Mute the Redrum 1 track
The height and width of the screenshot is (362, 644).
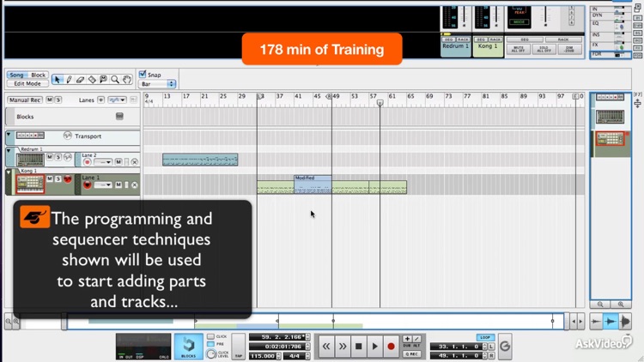coord(50,157)
